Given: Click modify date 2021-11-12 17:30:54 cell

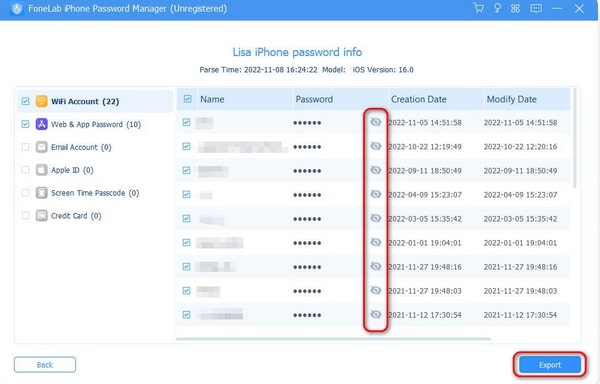Looking at the screenshot, I should click(520, 315).
